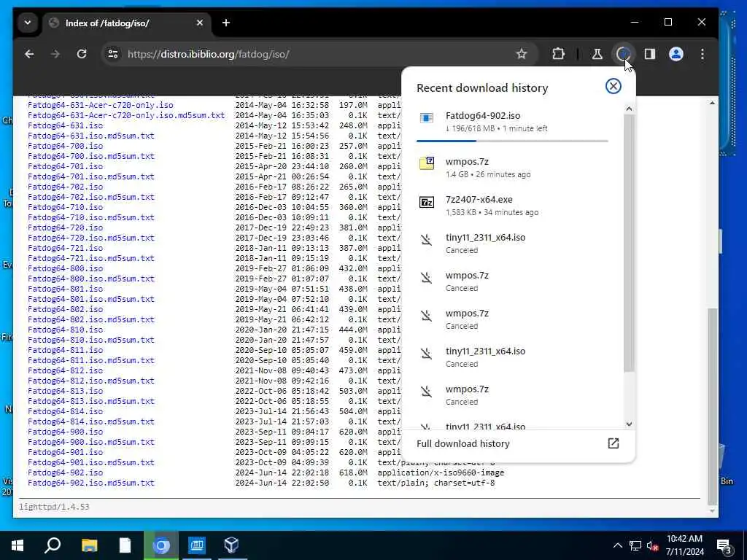Close the Recent download history popup

613,86
